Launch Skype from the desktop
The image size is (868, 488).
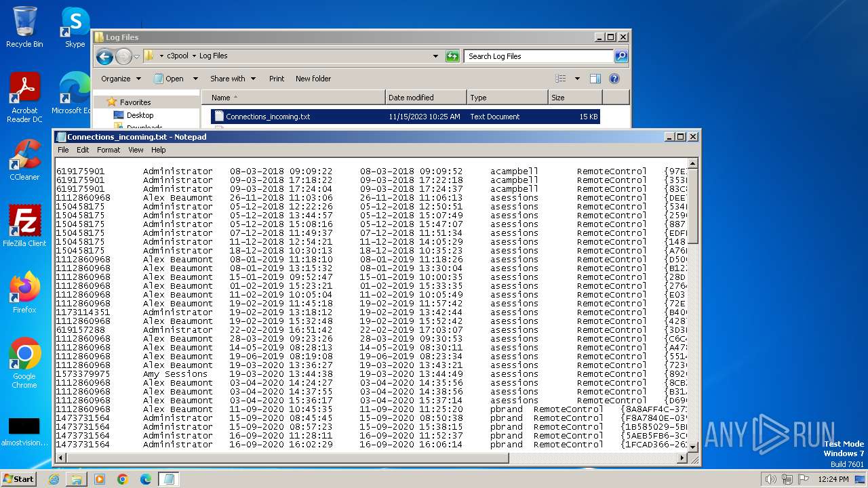[75, 27]
